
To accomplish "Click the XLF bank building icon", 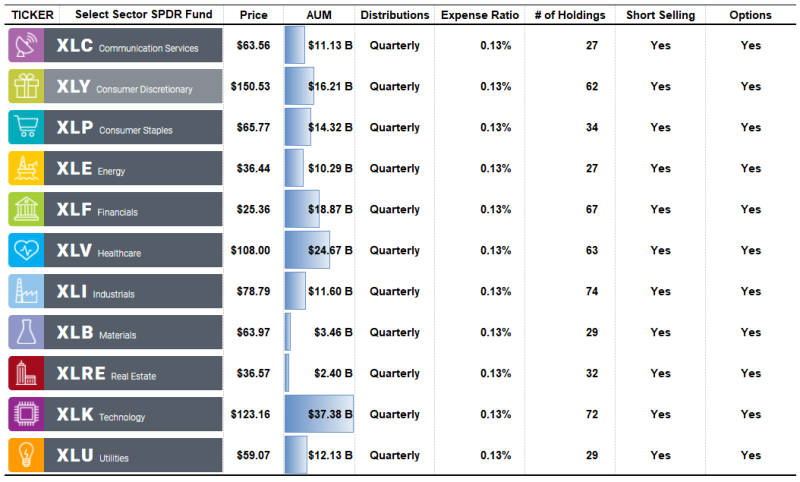I will point(25,210).
